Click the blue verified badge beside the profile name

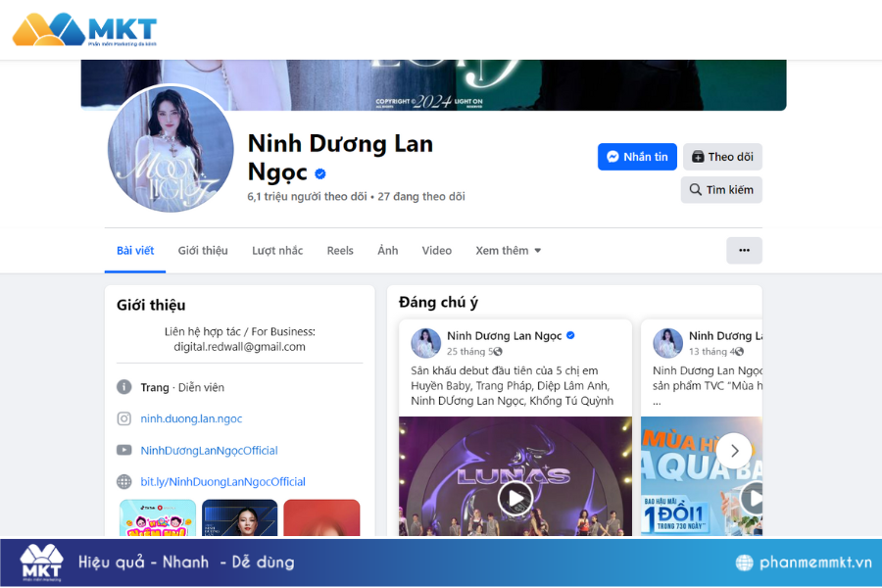tap(320, 173)
